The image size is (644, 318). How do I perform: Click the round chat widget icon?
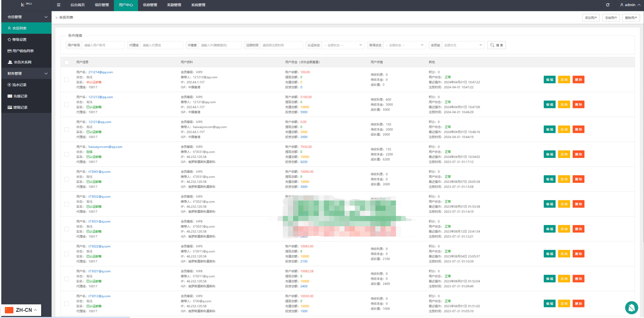631,307
